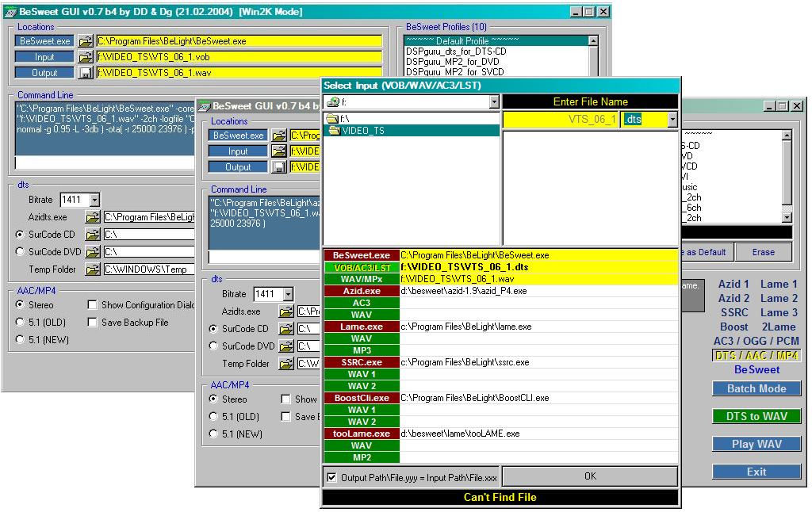Click the Exit button
812x512 pixels.
756,472
